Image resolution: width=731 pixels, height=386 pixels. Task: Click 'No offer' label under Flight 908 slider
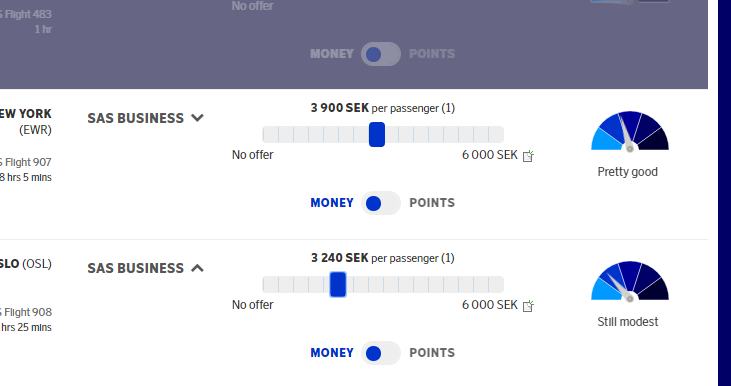coord(253,305)
